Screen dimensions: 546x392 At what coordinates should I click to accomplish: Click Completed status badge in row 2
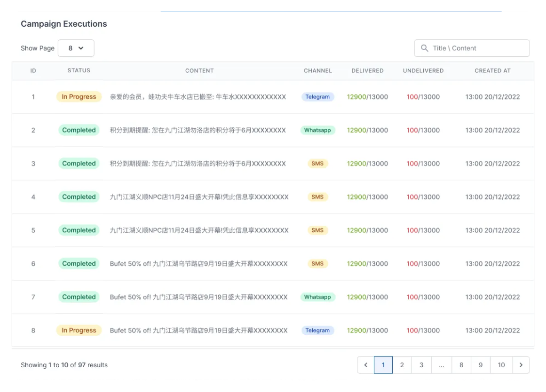(x=79, y=130)
